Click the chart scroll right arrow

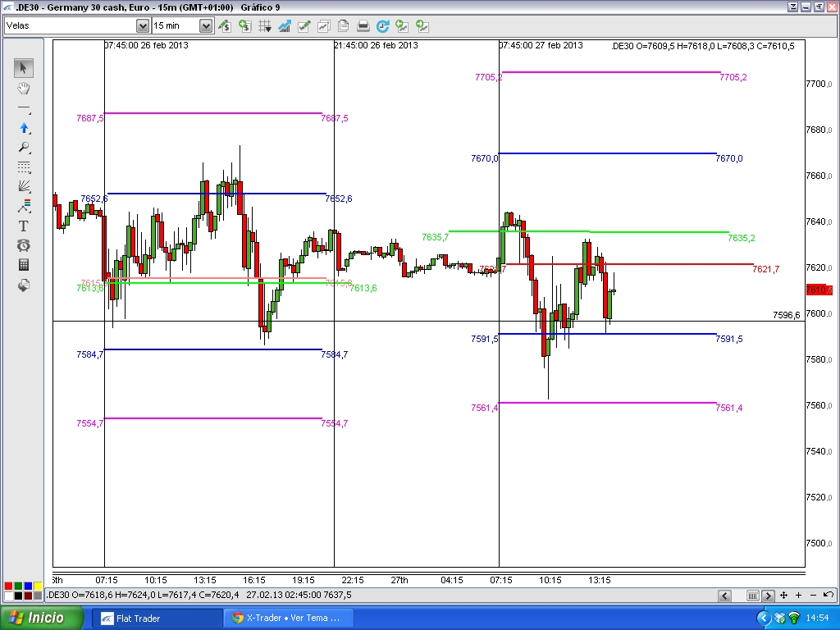pos(768,596)
